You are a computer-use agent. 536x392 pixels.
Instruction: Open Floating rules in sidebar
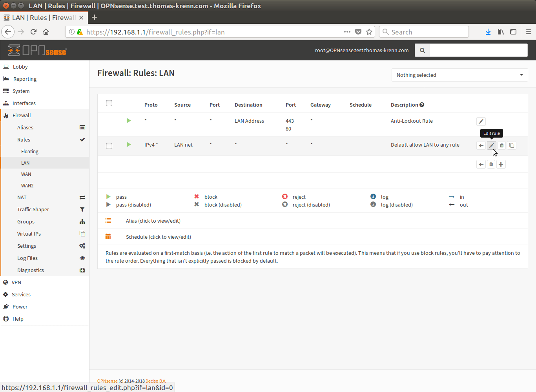tap(30, 151)
